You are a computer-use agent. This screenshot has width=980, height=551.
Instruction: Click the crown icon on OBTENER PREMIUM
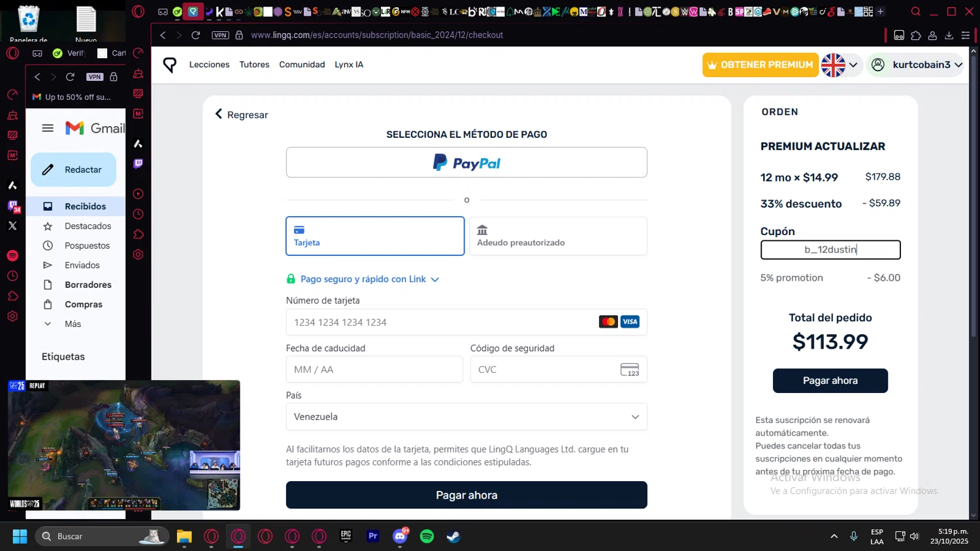pyautogui.click(x=712, y=65)
